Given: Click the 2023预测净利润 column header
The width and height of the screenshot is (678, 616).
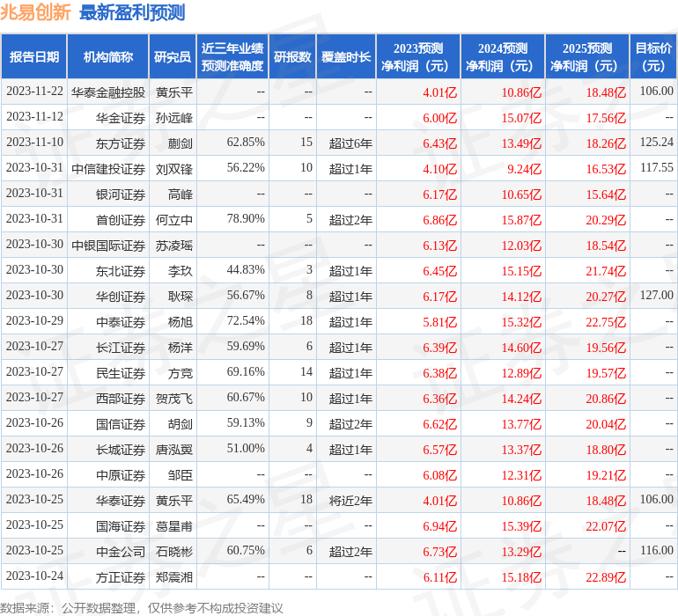Looking at the screenshot, I should 418,56.
